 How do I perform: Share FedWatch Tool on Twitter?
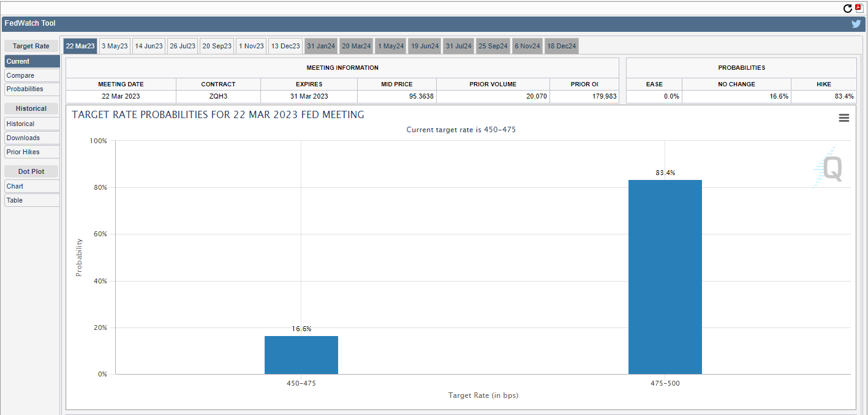[x=856, y=24]
